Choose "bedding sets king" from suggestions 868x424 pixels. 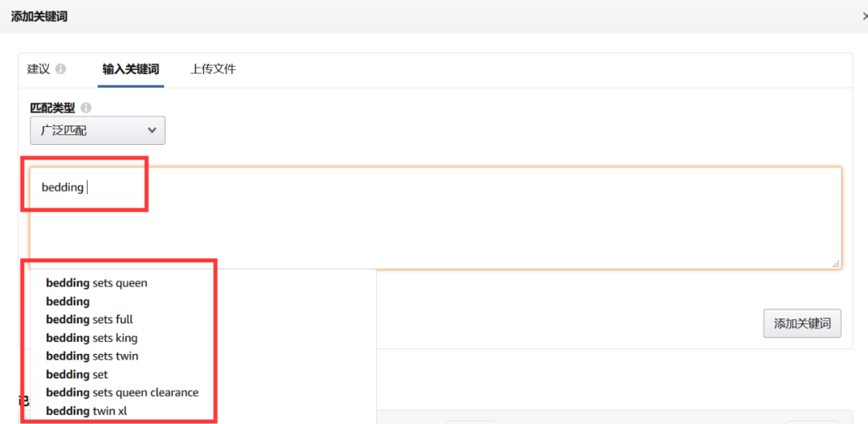click(x=92, y=338)
